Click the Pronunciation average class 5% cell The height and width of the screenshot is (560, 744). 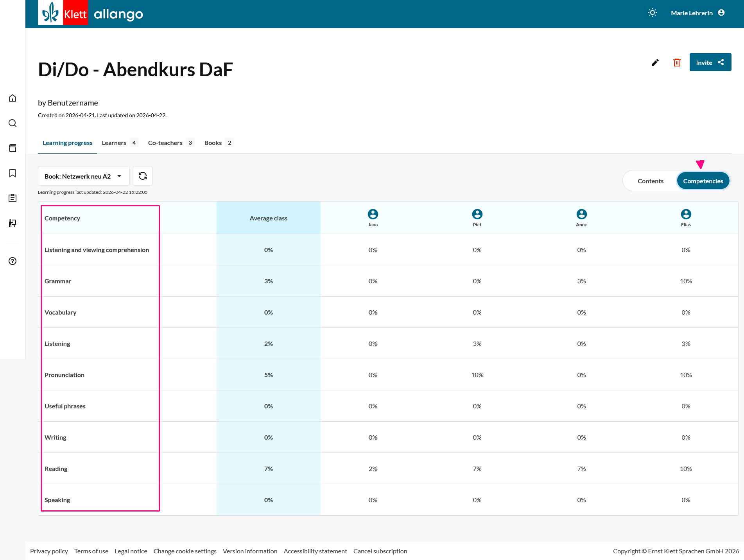tap(268, 375)
